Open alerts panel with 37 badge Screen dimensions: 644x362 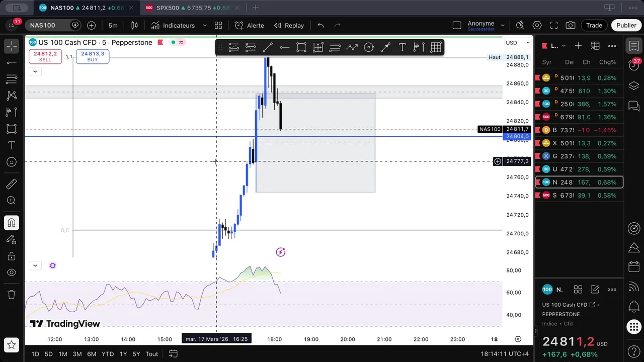(634, 65)
